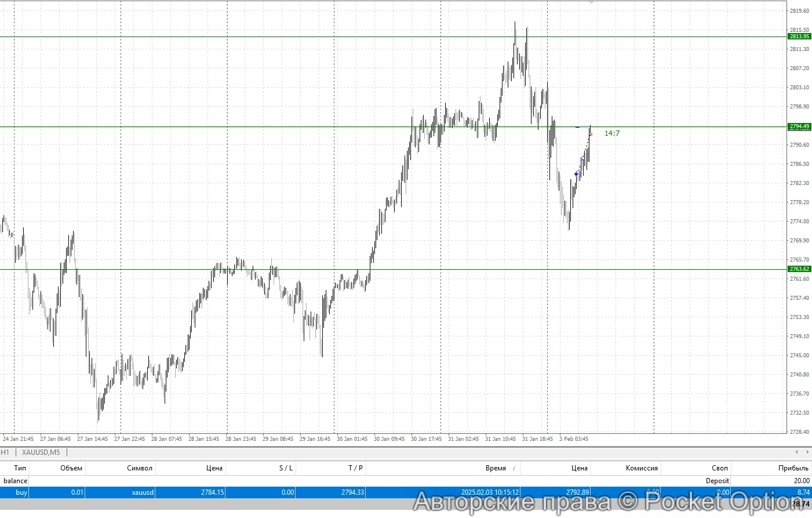Sort trades by Символ column header
This screenshot has width=812, height=518.
[139, 468]
